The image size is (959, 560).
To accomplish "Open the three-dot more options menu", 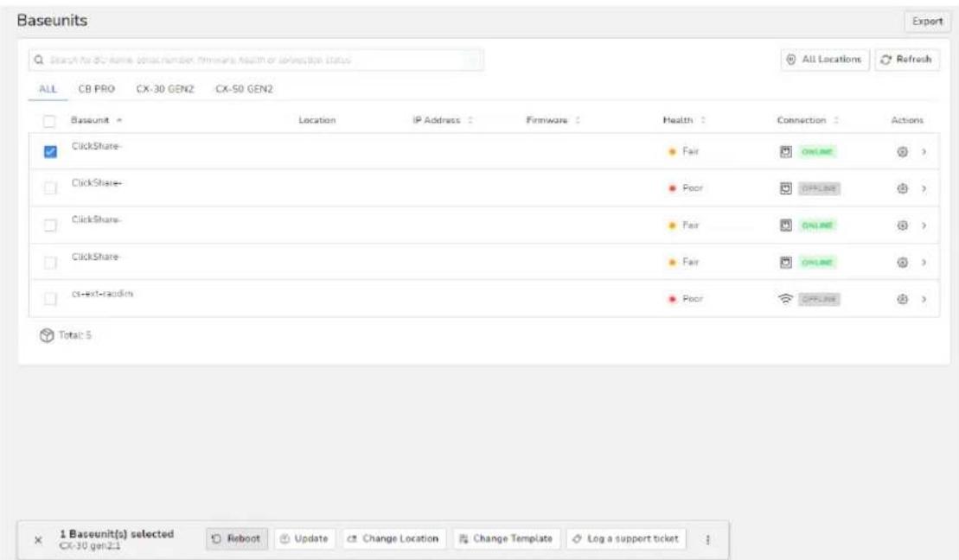I will coord(707,539).
